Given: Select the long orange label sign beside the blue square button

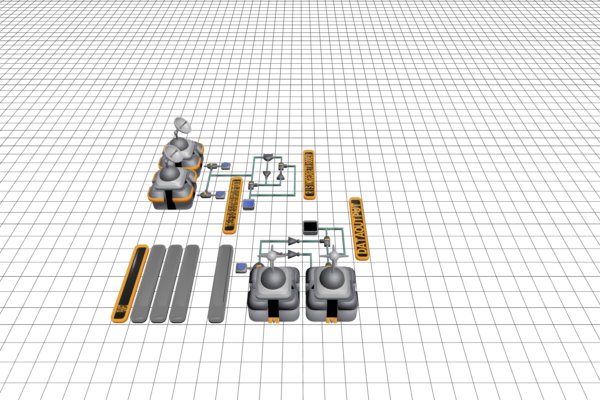Looking at the screenshot, I should click(x=233, y=206).
